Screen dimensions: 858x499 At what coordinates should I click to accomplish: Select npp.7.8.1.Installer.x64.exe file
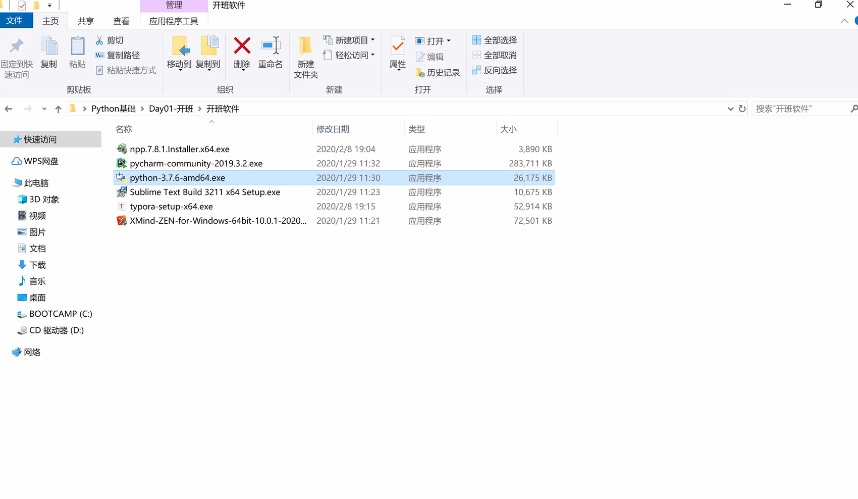pyautogui.click(x=334, y=149)
